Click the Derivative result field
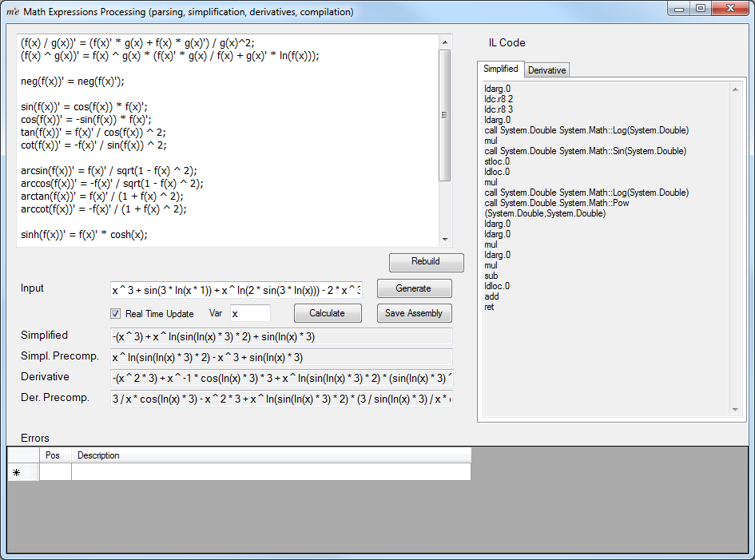The image size is (755, 560). 281,378
